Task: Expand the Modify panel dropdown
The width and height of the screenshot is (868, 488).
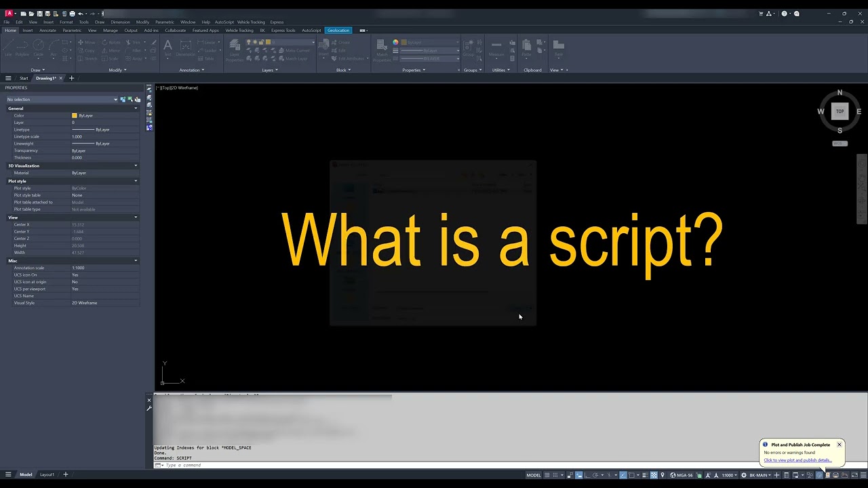Action: point(117,70)
